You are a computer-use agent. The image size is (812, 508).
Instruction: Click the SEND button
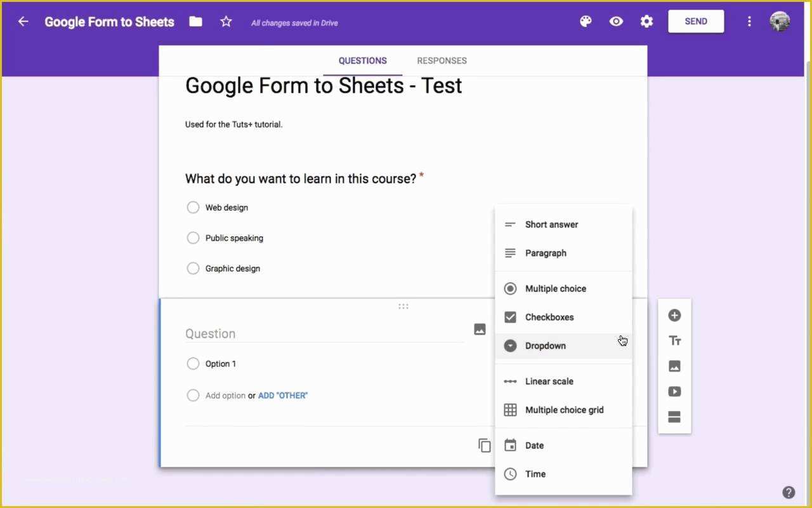tap(696, 21)
